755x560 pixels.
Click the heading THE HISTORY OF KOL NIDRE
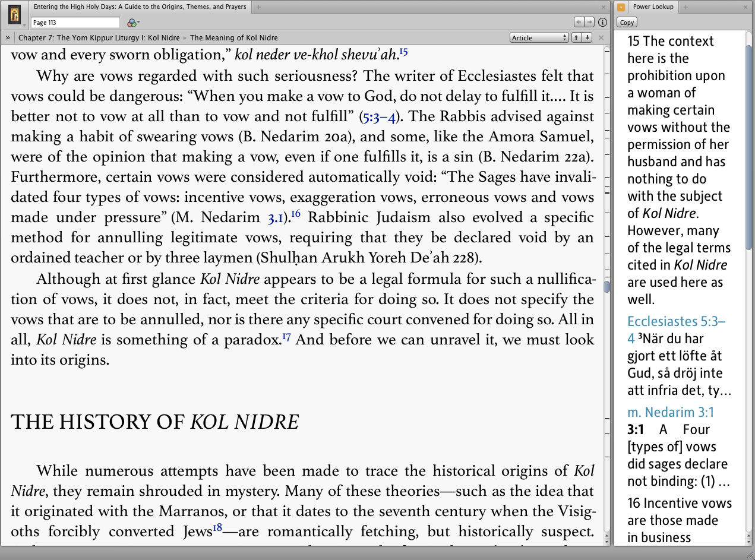[x=154, y=422]
